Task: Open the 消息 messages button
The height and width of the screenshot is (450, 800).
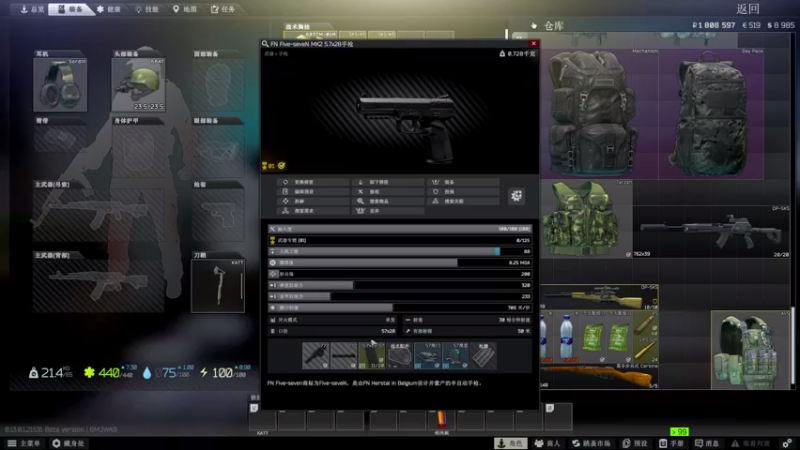Action: (707, 443)
